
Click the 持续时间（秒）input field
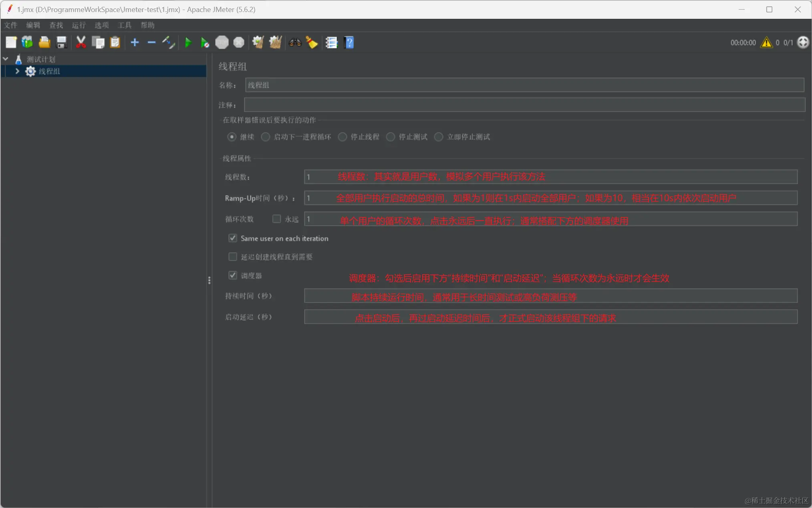550,296
